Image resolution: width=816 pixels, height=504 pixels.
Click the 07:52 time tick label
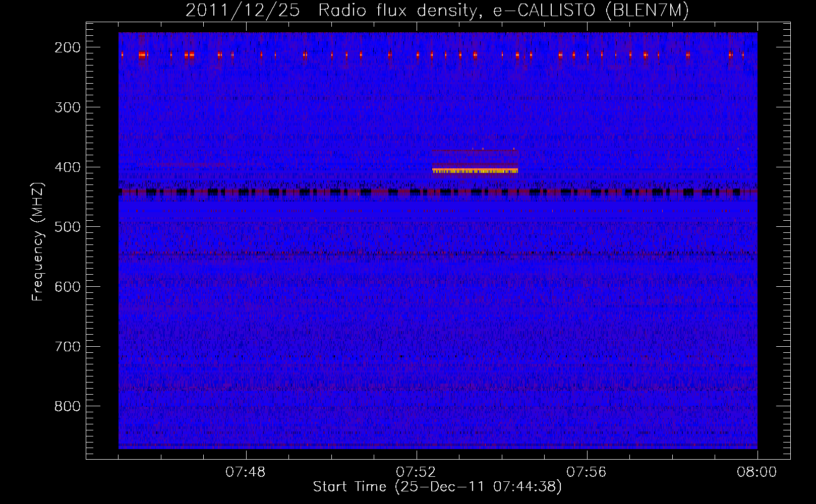pos(416,472)
